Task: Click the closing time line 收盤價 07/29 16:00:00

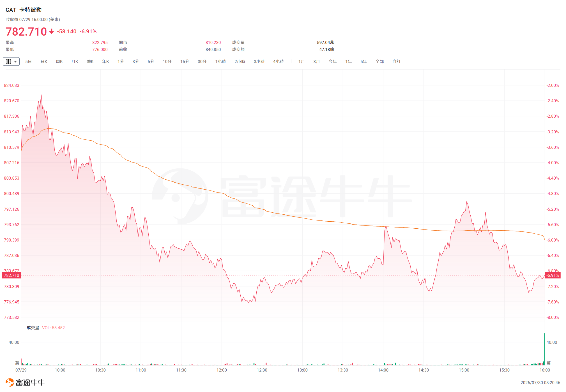Action: pyautogui.click(x=33, y=19)
